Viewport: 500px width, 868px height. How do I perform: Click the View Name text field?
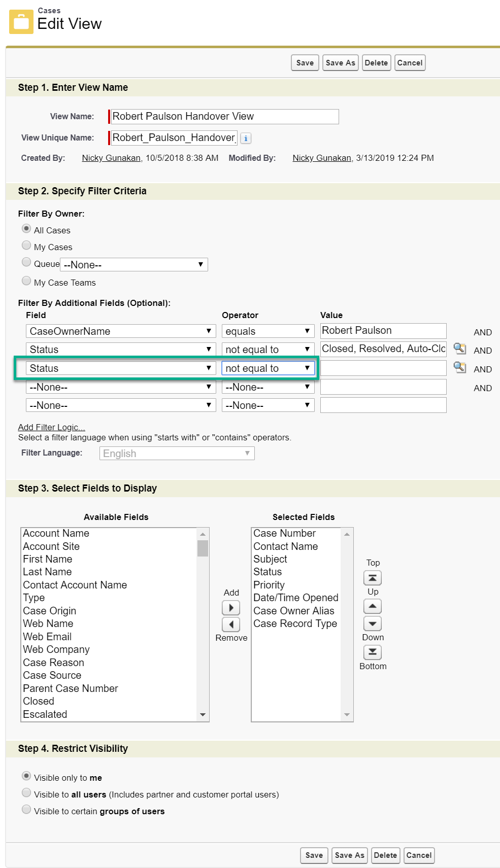(224, 117)
